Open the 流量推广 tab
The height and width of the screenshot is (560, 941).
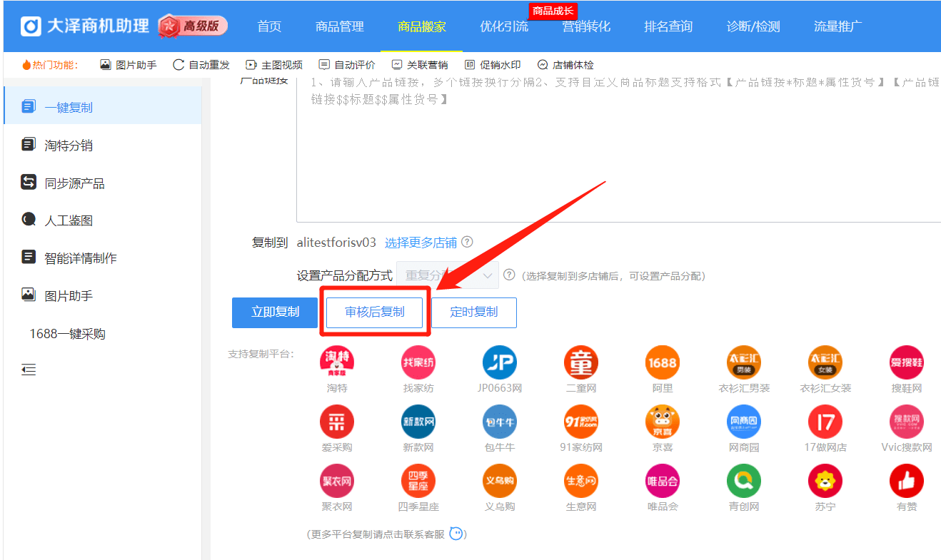838,26
